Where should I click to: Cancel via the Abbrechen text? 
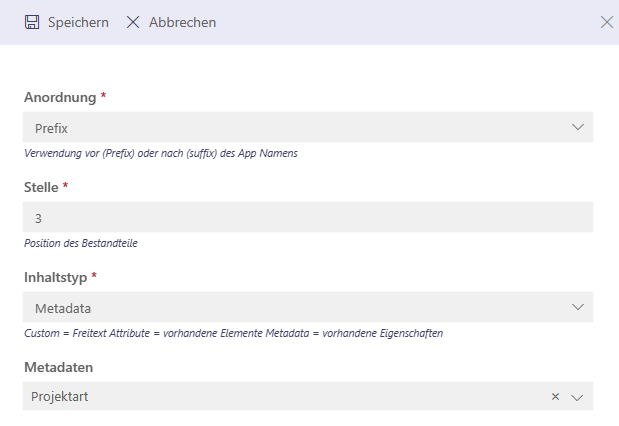[x=182, y=23]
